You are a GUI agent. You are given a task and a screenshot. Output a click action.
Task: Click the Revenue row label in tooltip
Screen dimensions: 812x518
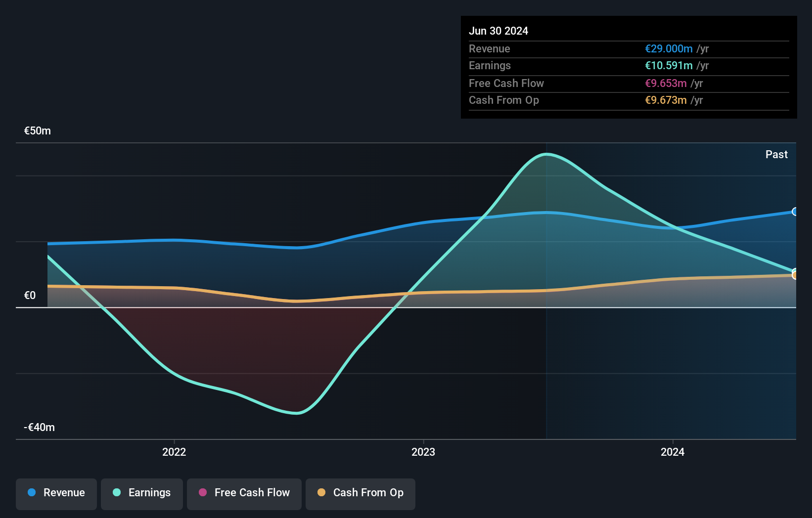pos(490,49)
